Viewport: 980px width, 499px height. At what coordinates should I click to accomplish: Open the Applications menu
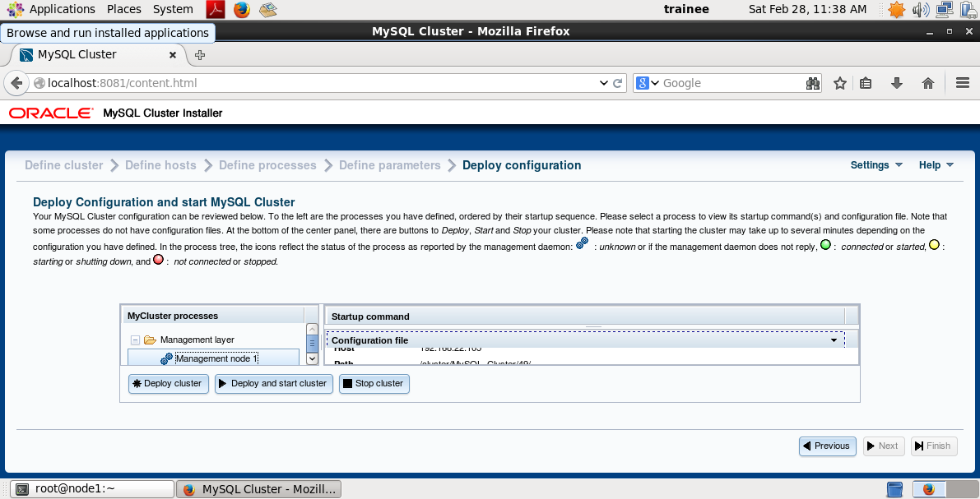[x=63, y=9]
